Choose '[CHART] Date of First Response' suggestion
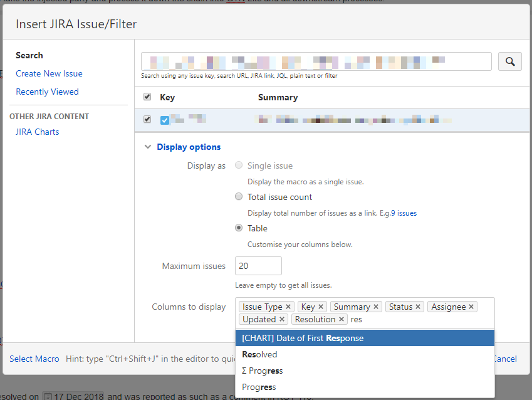Viewport: 532px width, 400px height. pyautogui.click(x=365, y=338)
